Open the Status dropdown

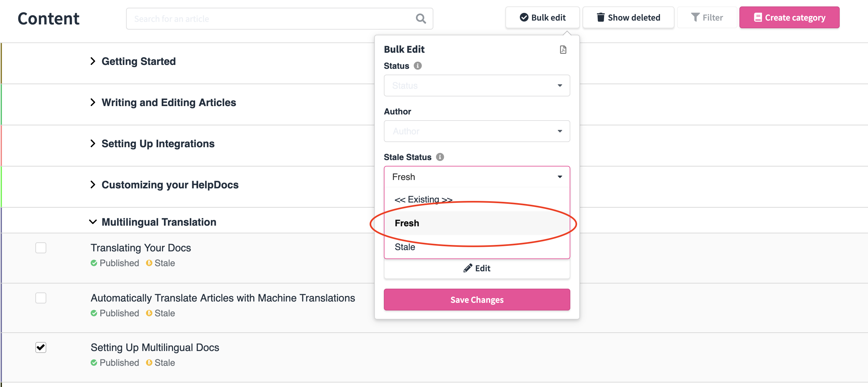point(476,85)
